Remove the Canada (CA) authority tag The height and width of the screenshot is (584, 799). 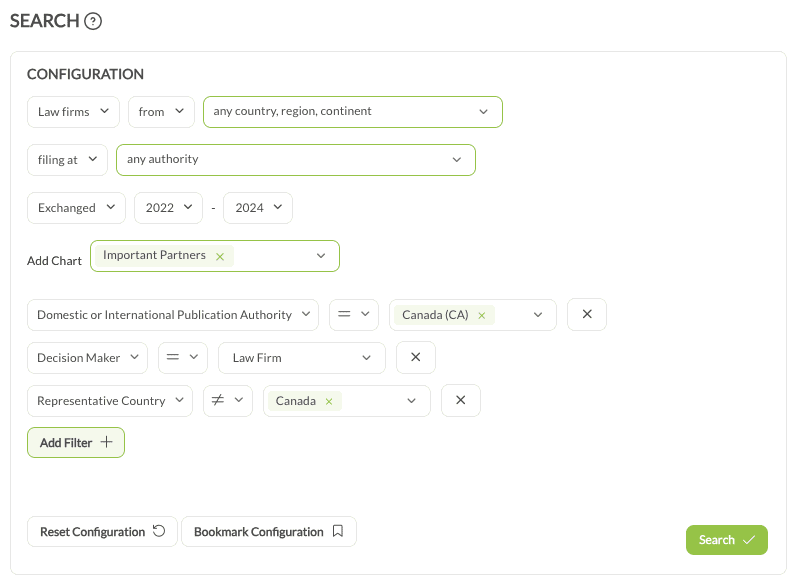click(x=482, y=316)
